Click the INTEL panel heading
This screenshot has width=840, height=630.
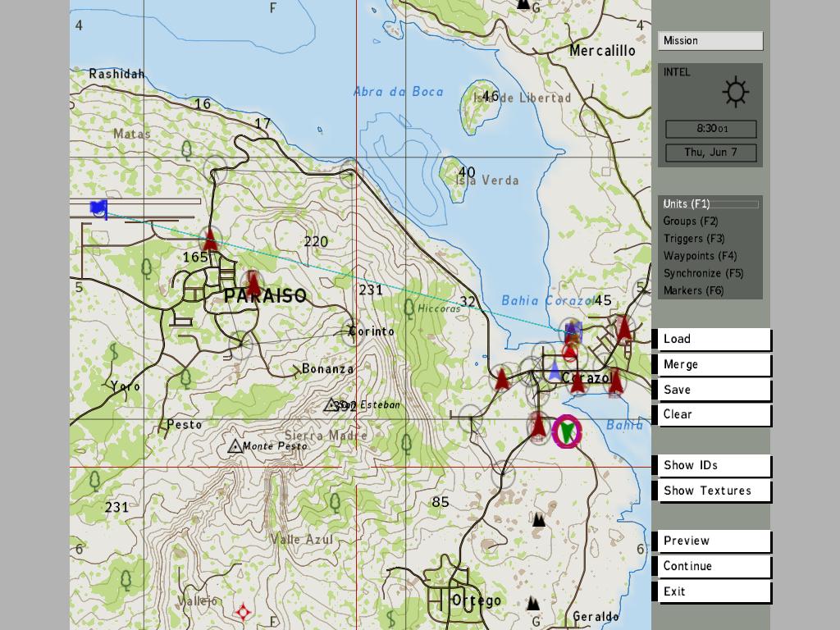[677, 72]
